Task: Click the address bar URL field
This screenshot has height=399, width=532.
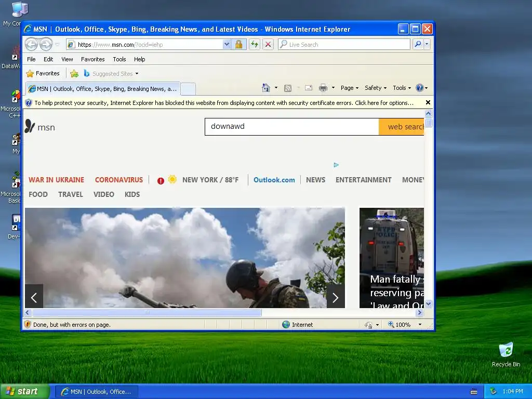Action: pyautogui.click(x=144, y=45)
